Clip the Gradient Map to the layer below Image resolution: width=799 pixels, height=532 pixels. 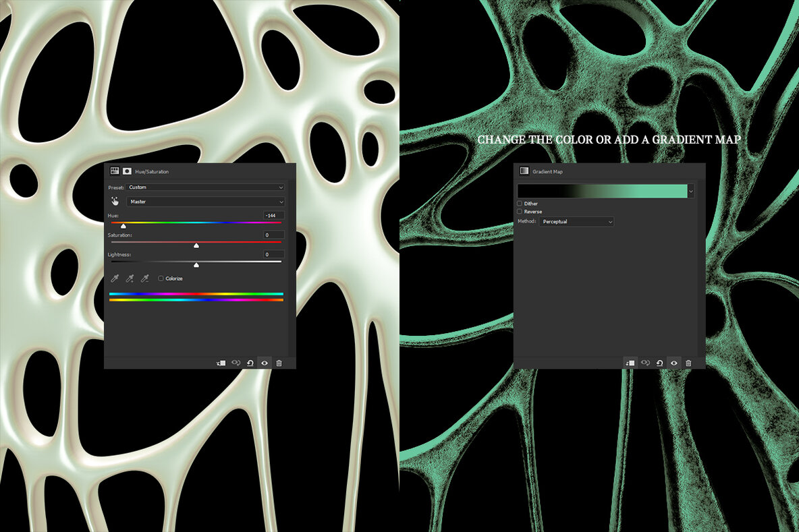[631, 363]
